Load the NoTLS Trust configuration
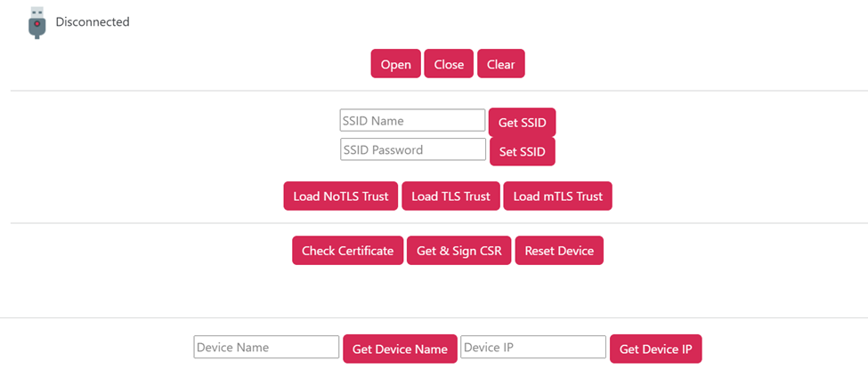868x385 pixels. click(341, 196)
